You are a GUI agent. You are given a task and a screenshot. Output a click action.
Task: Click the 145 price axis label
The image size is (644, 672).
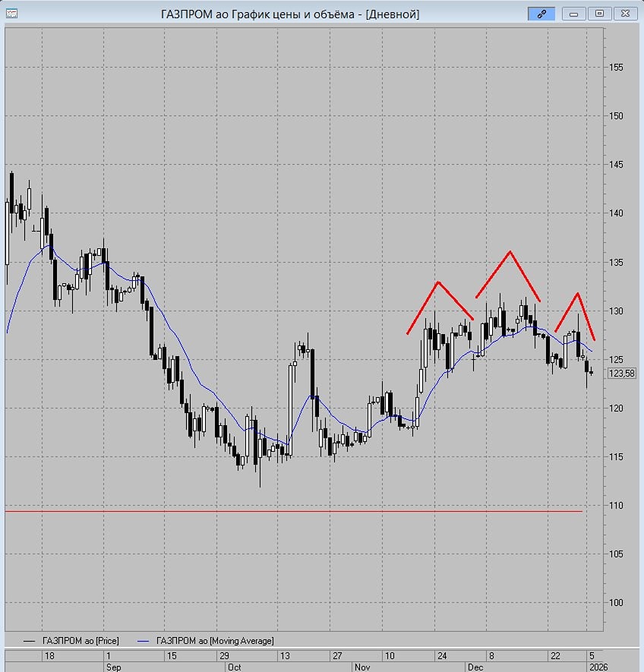click(x=616, y=165)
